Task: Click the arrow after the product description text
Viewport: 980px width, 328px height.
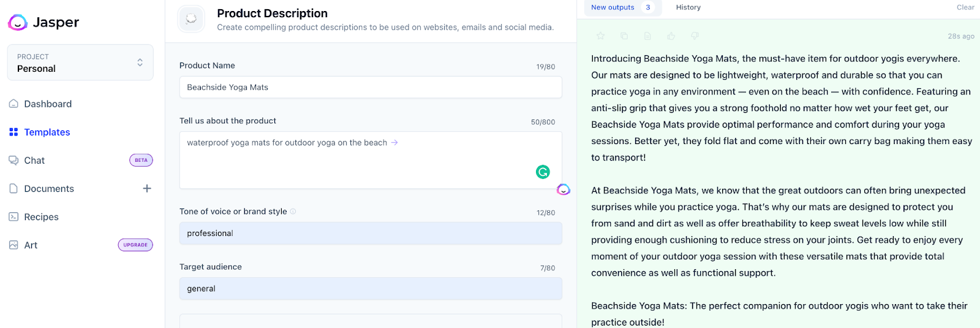Action: click(394, 142)
